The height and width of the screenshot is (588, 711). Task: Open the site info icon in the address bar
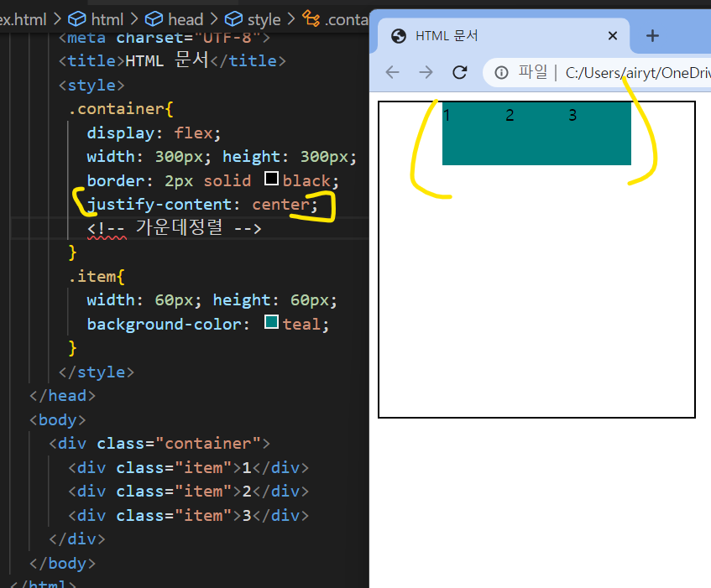pyautogui.click(x=501, y=72)
